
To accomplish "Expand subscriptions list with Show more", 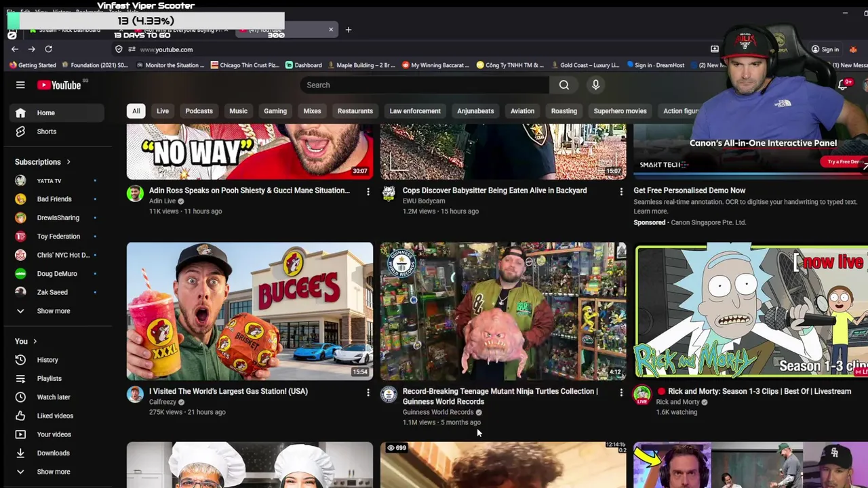I will (x=57, y=311).
